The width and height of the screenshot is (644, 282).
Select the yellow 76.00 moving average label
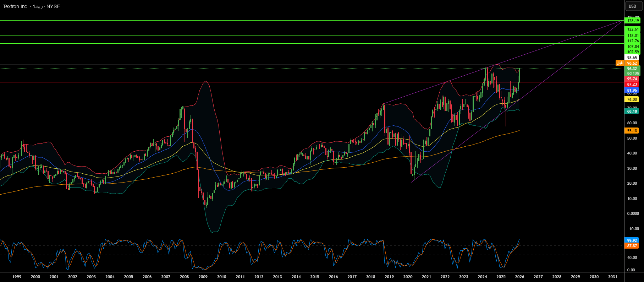point(632,99)
